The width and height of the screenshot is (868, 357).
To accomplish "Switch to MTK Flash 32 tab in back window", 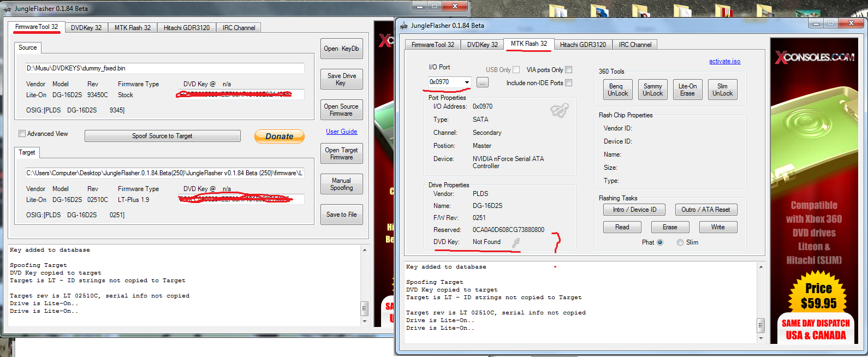I will [133, 28].
